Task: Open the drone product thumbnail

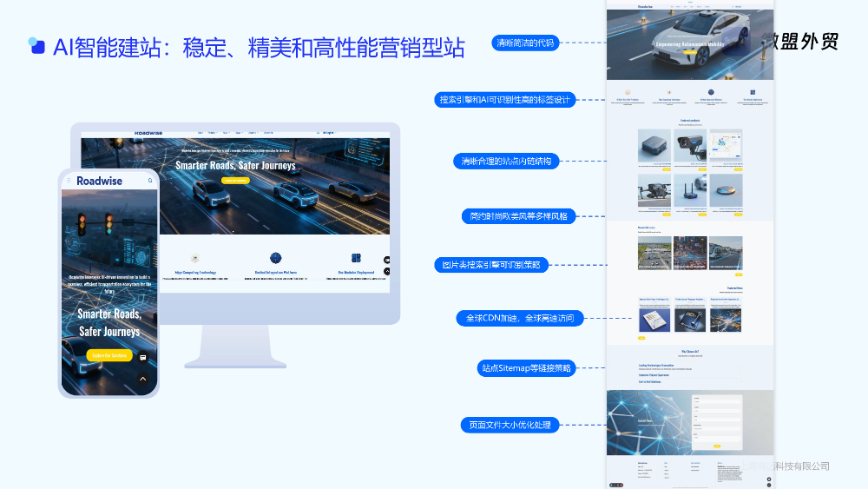Action: (x=654, y=190)
